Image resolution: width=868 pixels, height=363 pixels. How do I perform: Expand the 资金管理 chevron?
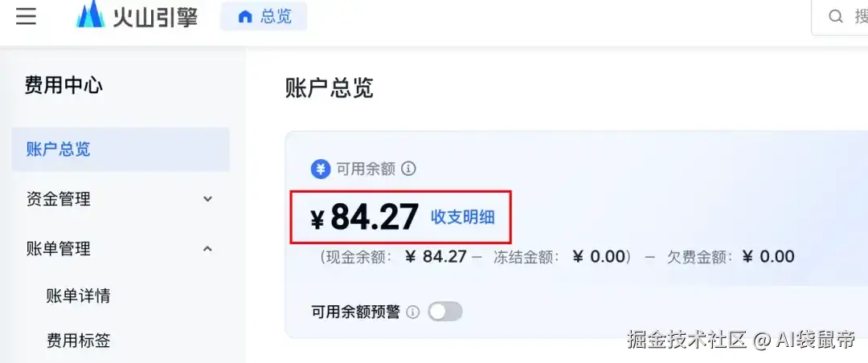[207, 198]
